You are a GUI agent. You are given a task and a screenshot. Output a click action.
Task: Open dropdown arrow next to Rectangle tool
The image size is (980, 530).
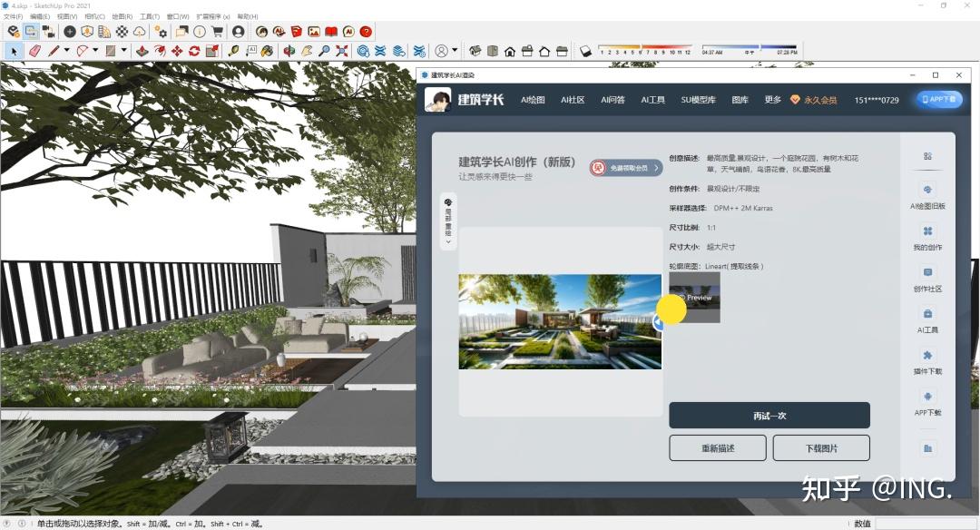pos(123,50)
